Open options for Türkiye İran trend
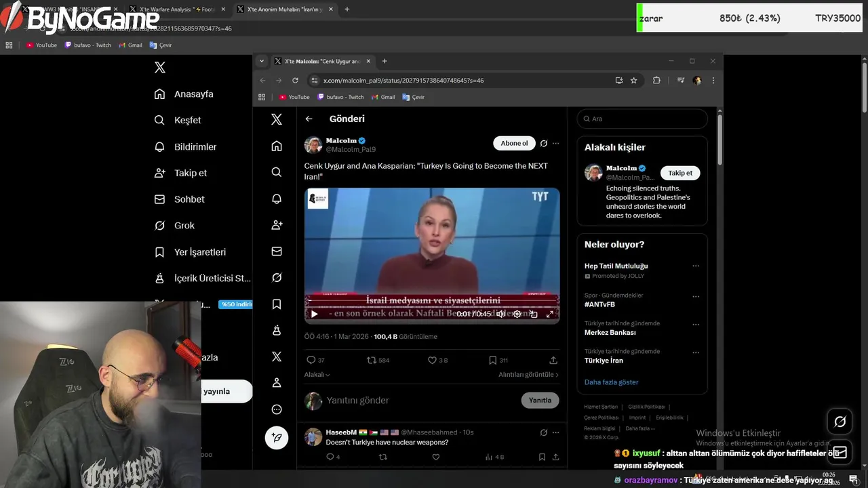The height and width of the screenshot is (488, 868). pos(696,352)
